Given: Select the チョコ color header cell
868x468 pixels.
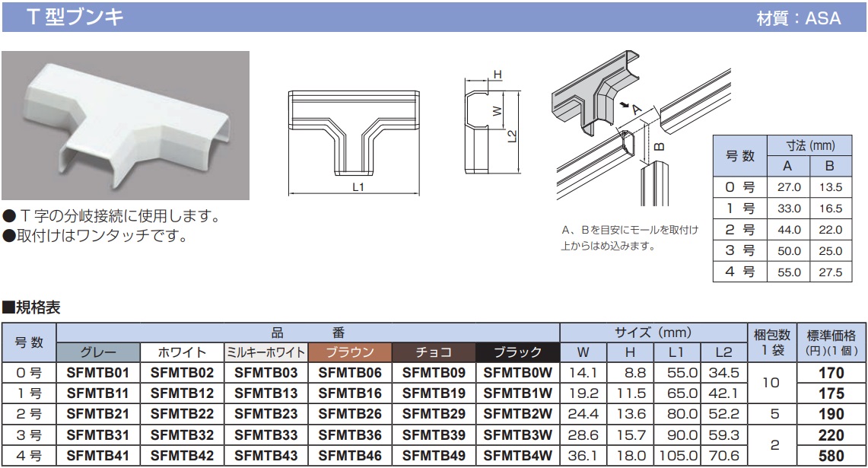Looking at the screenshot, I should click(433, 352).
